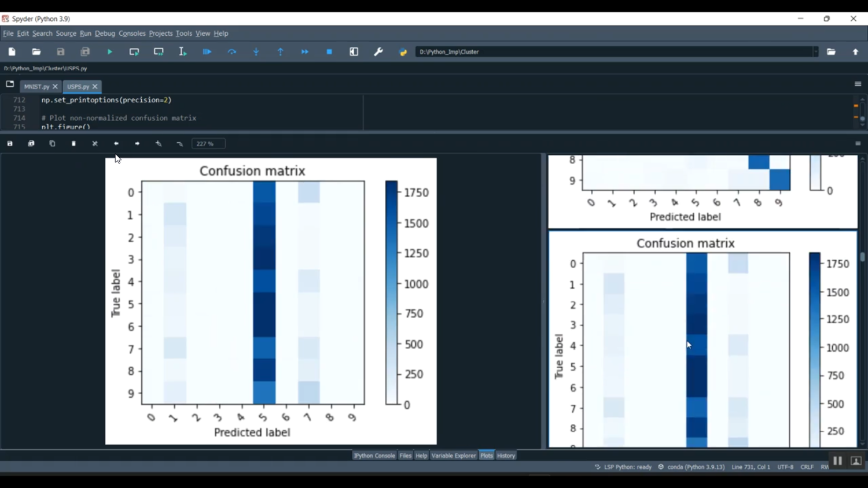Open Preferences via the wrench icon

click(378, 52)
